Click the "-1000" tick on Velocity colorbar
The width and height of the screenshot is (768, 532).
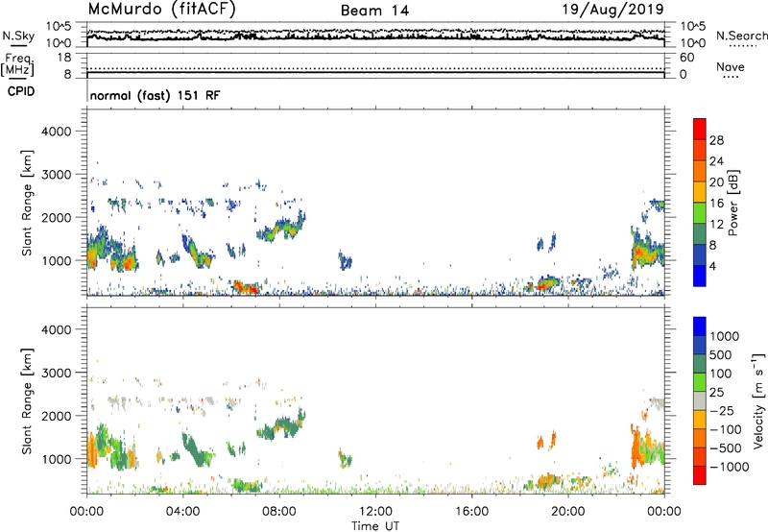tap(729, 467)
